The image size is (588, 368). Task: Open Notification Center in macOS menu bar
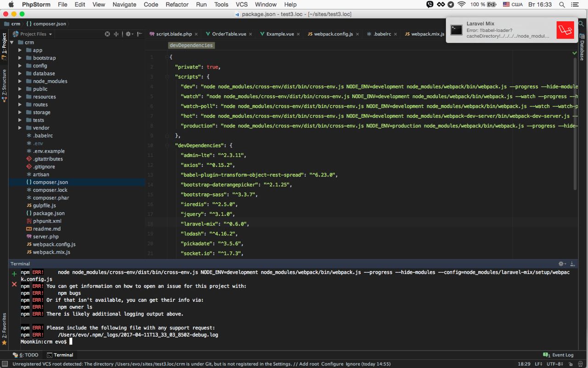pyautogui.click(x=576, y=4)
